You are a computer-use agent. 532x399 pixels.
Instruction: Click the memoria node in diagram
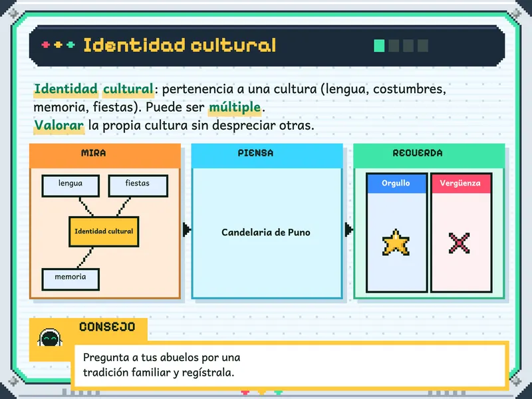coord(70,279)
